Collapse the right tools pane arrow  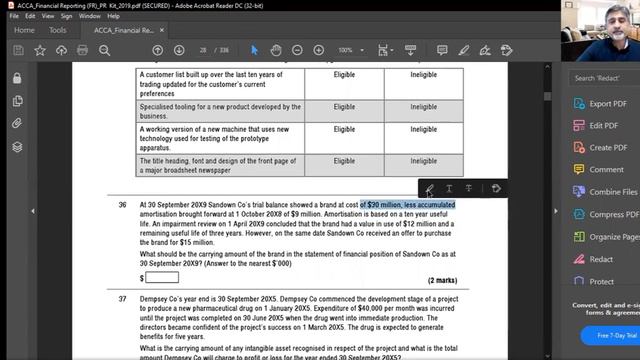click(556, 211)
